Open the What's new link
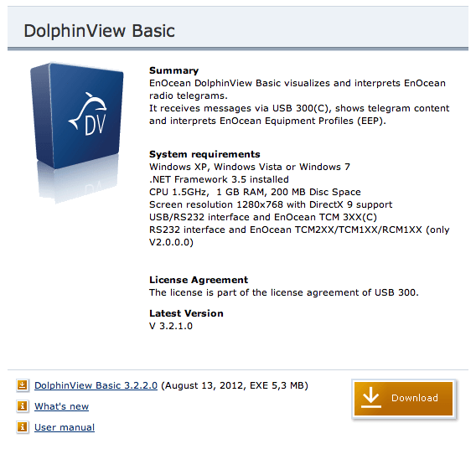This screenshot has width=476, height=449. [62, 406]
